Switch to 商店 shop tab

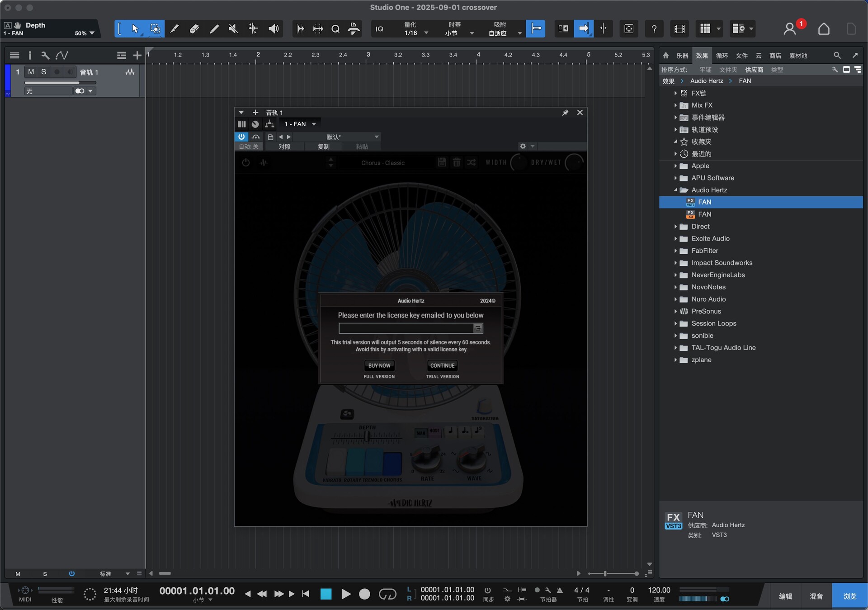pos(775,56)
